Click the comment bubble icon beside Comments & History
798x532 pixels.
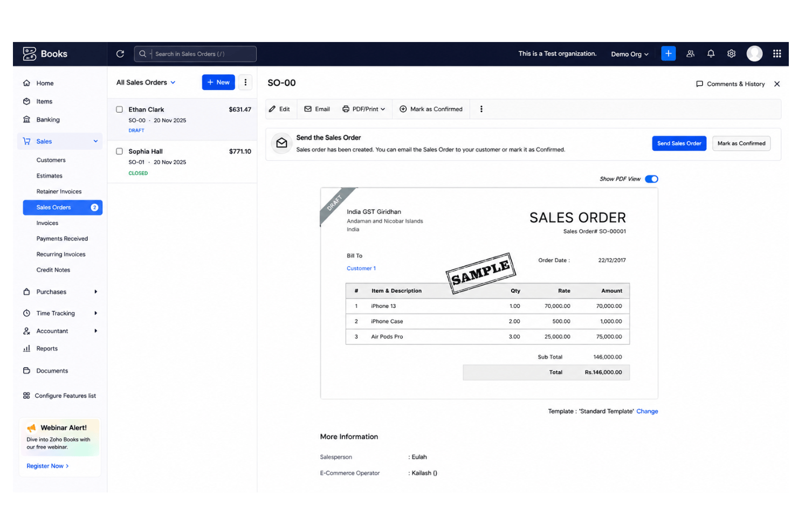pos(699,84)
